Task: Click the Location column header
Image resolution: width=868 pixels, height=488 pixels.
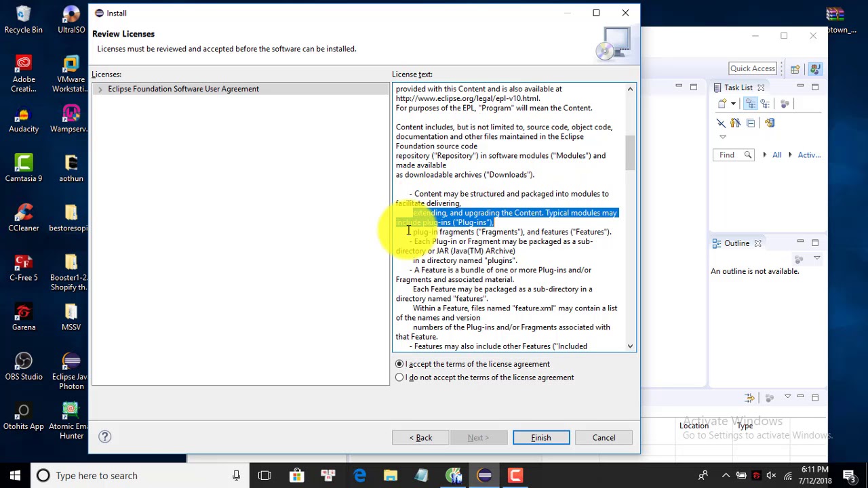Action: coord(694,426)
